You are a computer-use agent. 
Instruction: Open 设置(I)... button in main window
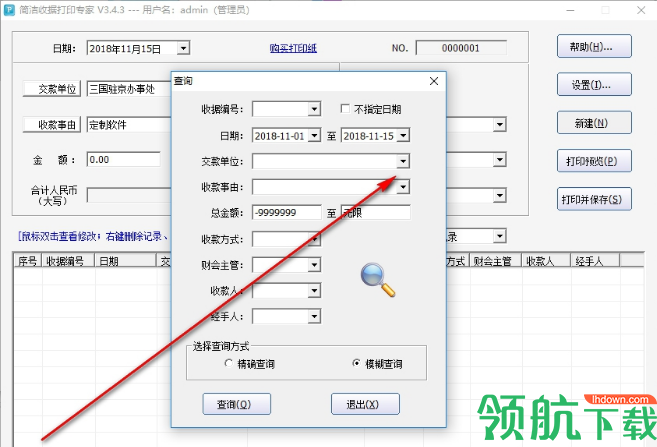point(594,84)
